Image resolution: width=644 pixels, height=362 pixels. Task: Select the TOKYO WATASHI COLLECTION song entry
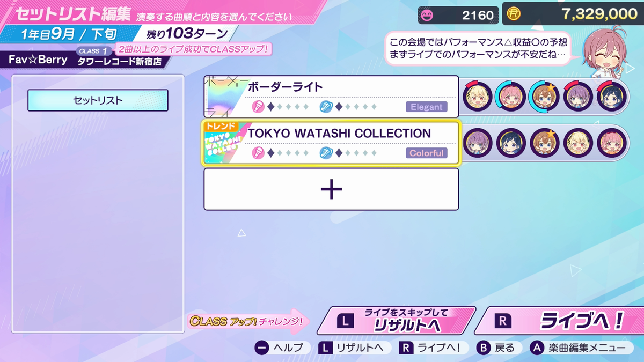click(x=331, y=143)
